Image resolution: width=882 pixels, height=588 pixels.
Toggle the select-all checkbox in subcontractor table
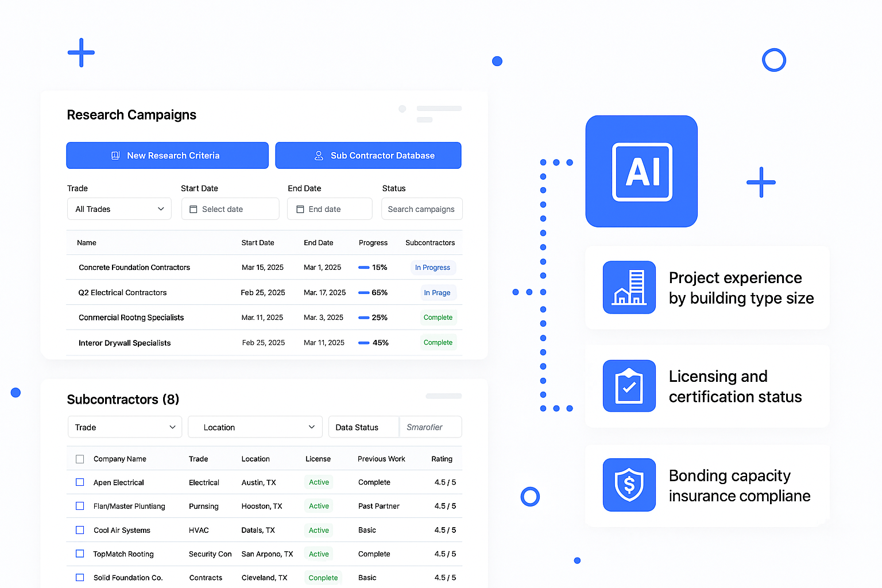tap(80, 458)
